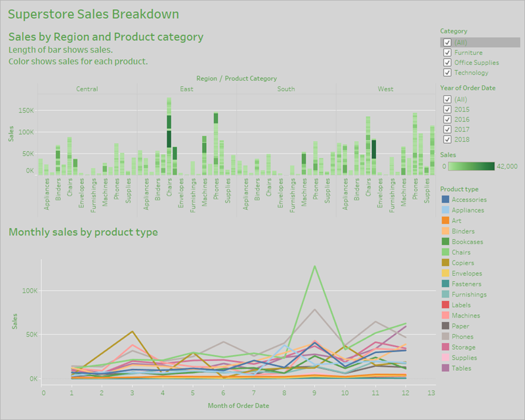Click the Fasteners legend label
The image size is (525, 420).
pos(467,284)
